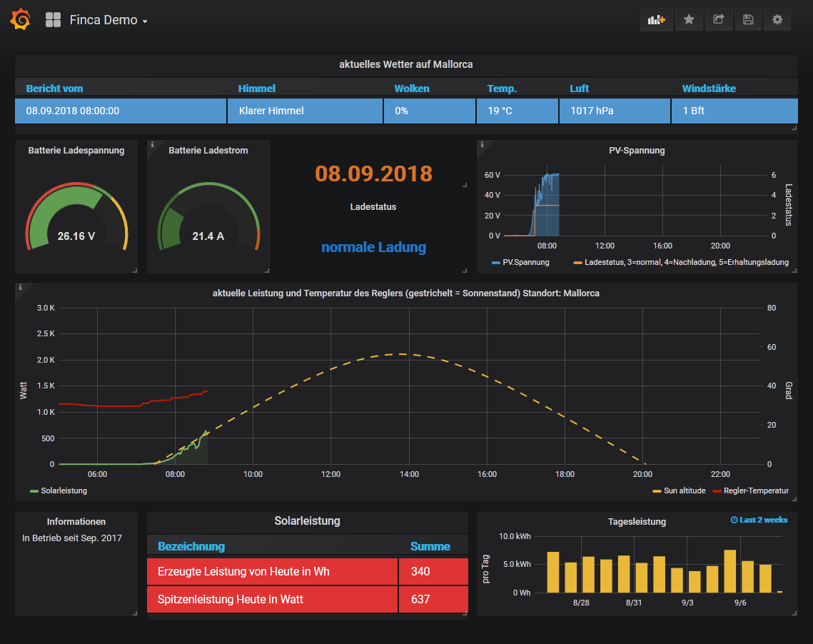This screenshot has height=644, width=813.
Task: Click info icon on Batterie Ladestrom panel
Action: click(152, 144)
